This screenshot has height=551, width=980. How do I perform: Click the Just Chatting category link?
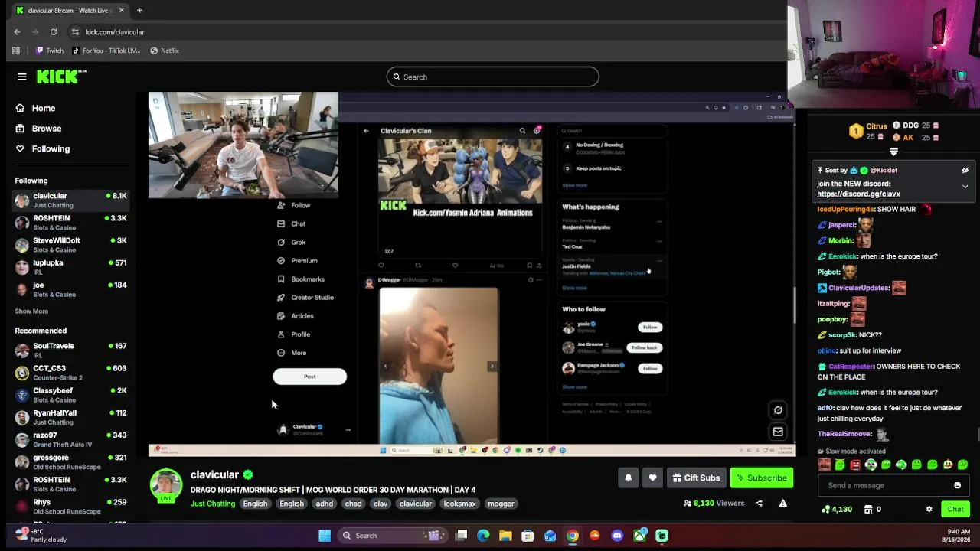coord(213,504)
